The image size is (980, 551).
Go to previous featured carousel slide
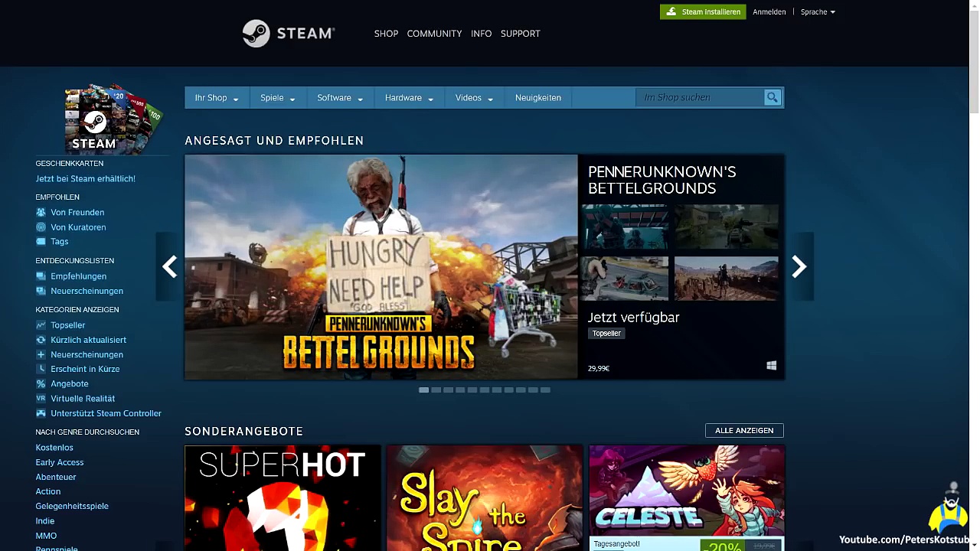170,266
